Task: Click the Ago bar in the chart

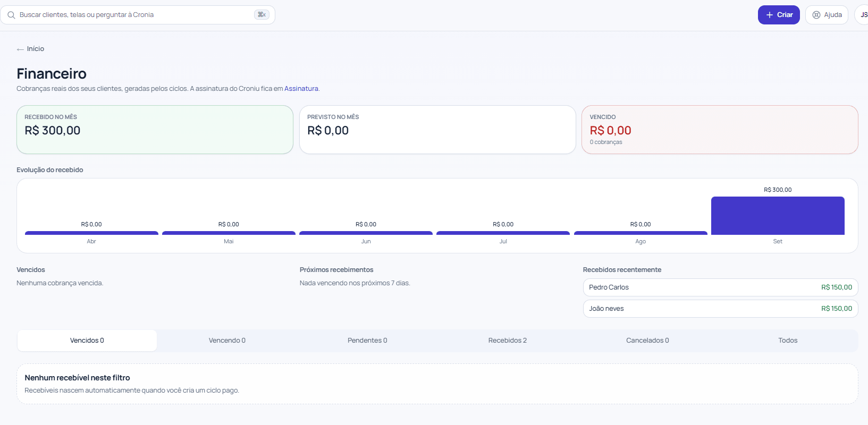Action: pos(641,233)
